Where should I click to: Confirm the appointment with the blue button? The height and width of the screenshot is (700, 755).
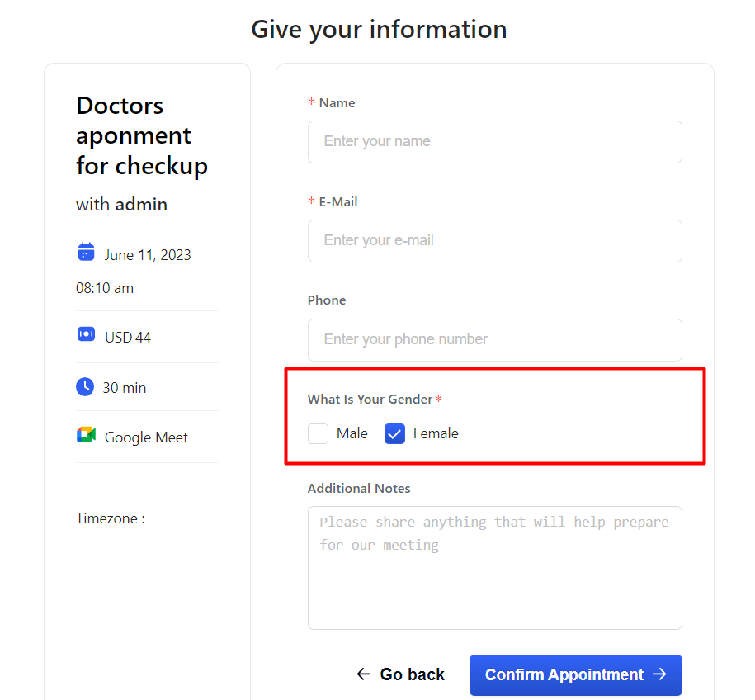tap(576, 674)
